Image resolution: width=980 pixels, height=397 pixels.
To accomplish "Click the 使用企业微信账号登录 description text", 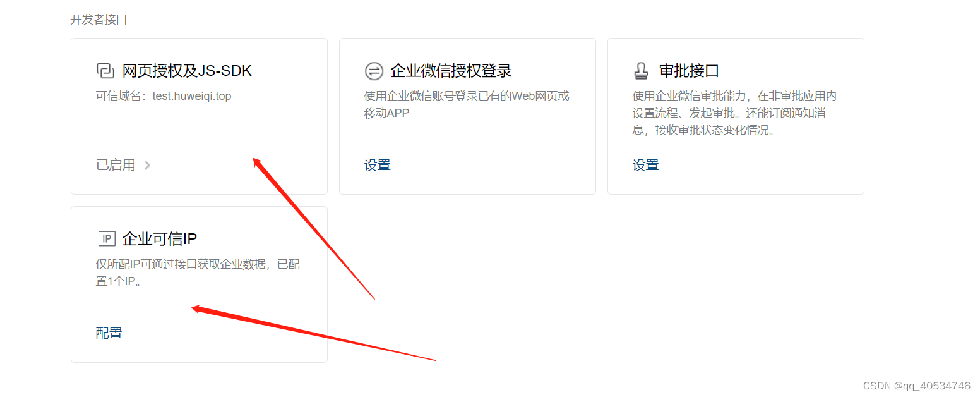I will pos(467,105).
